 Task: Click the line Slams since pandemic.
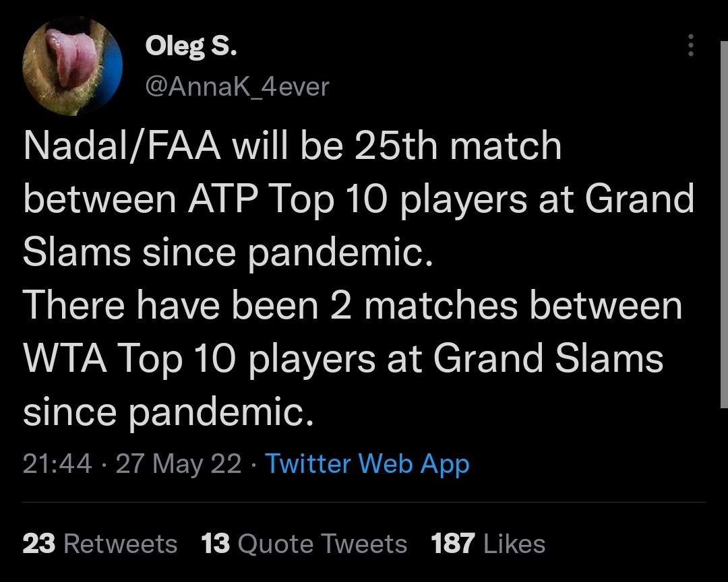[x=228, y=252]
